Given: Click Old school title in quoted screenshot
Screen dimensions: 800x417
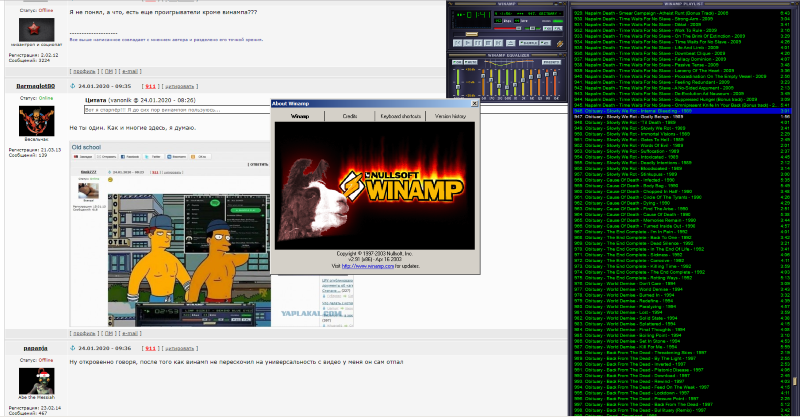Looking at the screenshot, I should pos(86,147).
